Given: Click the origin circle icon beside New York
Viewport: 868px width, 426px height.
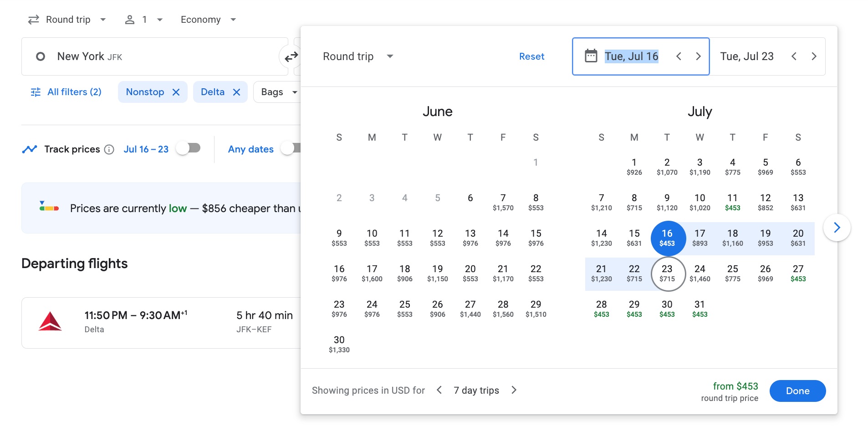Looking at the screenshot, I should pyautogui.click(x=41, y=56).
